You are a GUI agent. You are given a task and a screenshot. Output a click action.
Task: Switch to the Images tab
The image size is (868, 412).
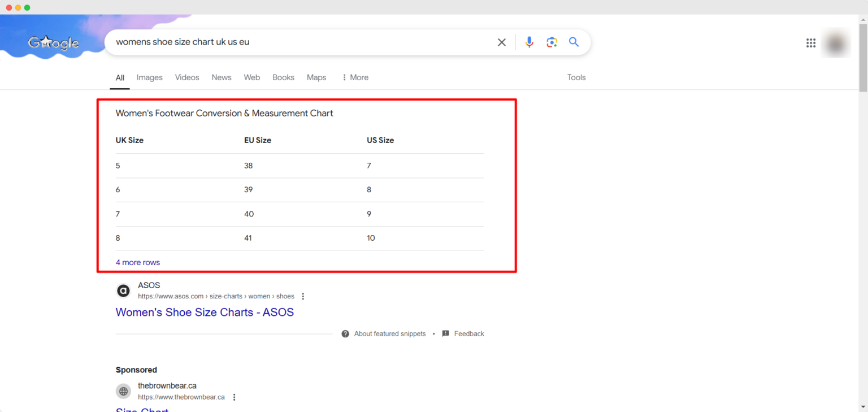tap(149, 77)
